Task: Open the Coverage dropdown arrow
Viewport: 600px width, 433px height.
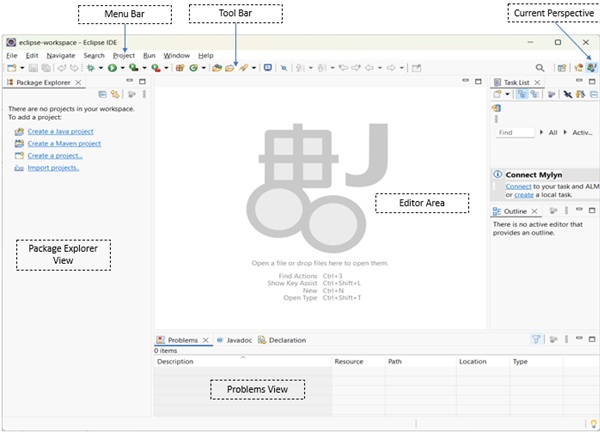Action: coord(144,68)
